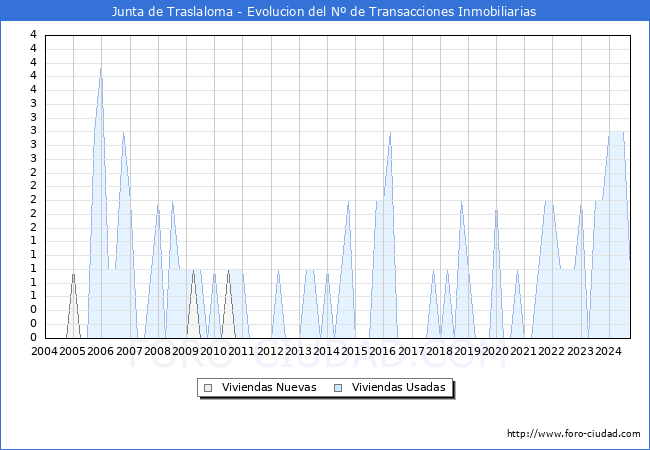Click the 2018 year axis label

pyautogui.click(x=439, y=351)
